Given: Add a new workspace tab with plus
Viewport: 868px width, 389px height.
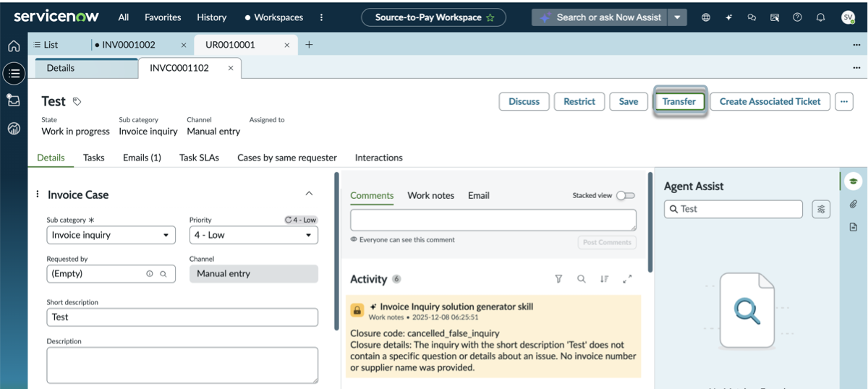Looking at the screenshot, I should click(x=309, y=45).
